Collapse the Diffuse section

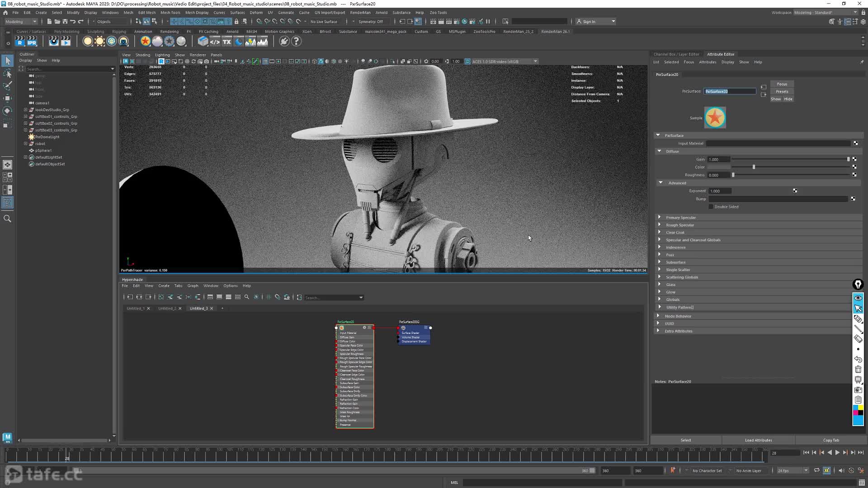[x=659, y=151]
